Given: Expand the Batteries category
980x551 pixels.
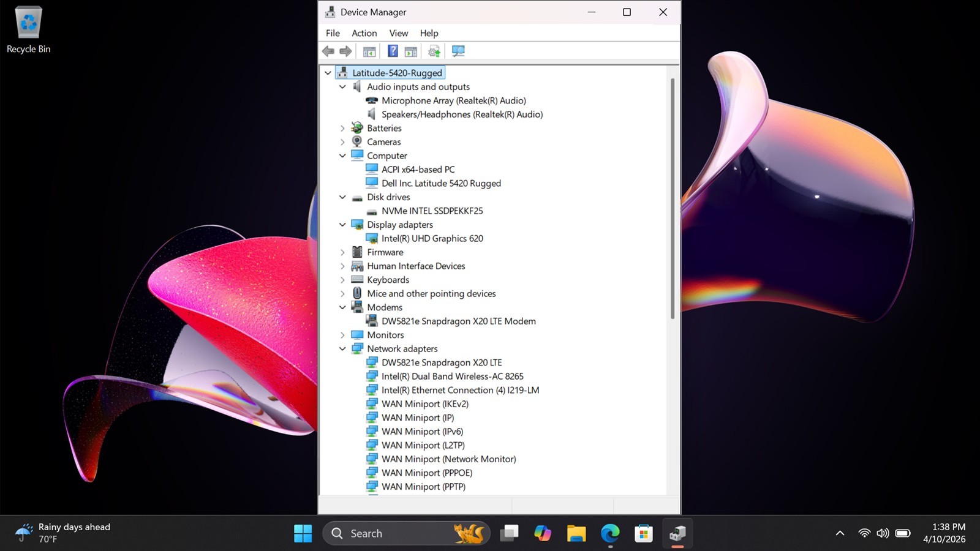Looking at the screenshot, I should click(342, 129).
